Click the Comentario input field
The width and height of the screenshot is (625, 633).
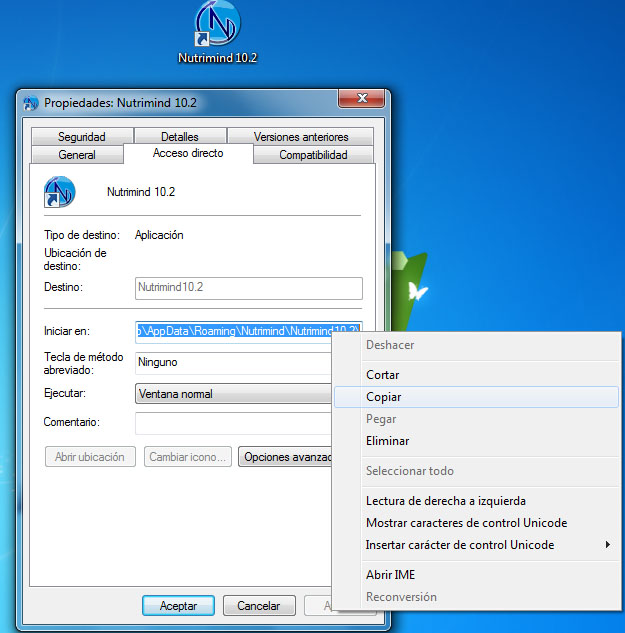pyautogui.click(x=233, y=423)
